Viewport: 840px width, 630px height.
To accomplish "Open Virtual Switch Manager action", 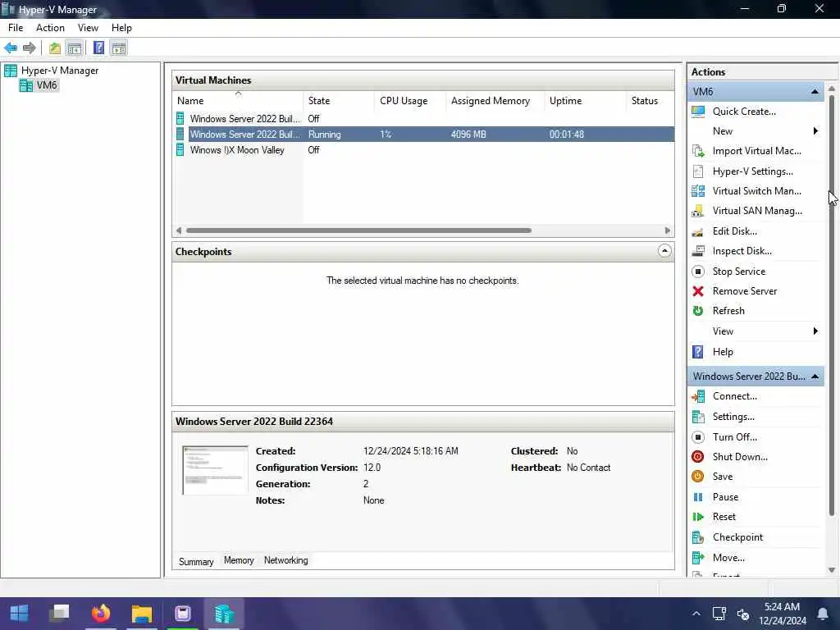I will coord(756,191).
